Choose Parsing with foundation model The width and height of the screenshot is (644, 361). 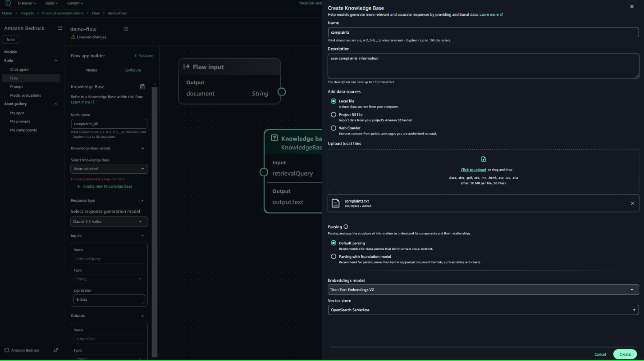333,257
